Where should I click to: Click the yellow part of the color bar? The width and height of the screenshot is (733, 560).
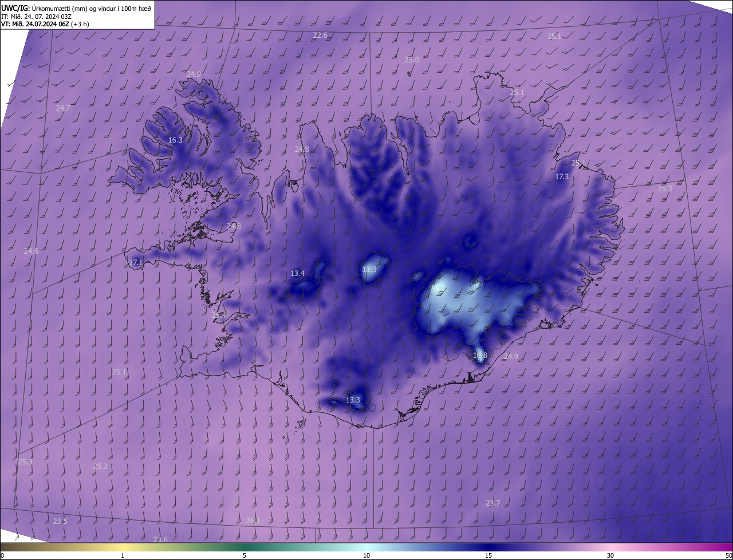(x=123, y=547)
